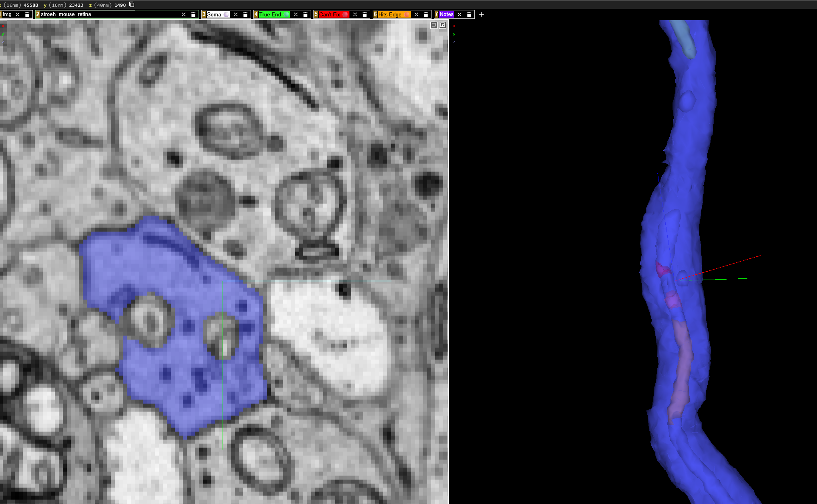
Task: Delete the Notes layer with trash icon
Action: [x=469, y=14]
